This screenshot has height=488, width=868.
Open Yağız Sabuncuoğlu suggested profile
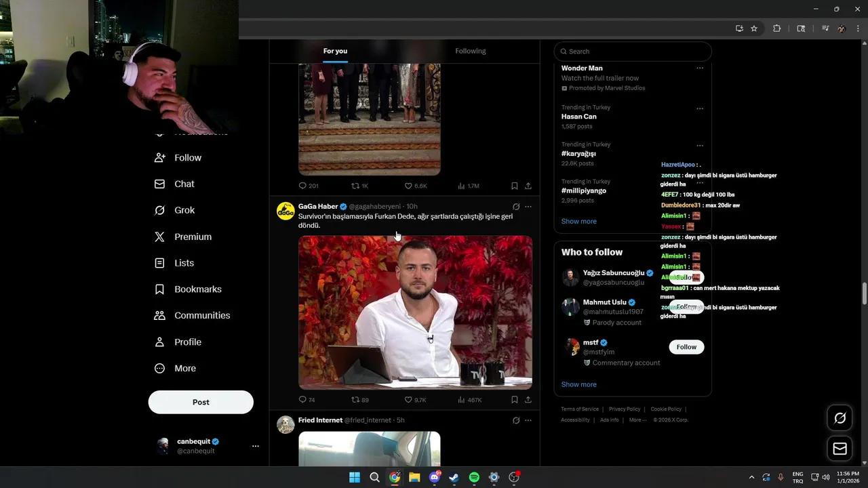coord(614,273)
